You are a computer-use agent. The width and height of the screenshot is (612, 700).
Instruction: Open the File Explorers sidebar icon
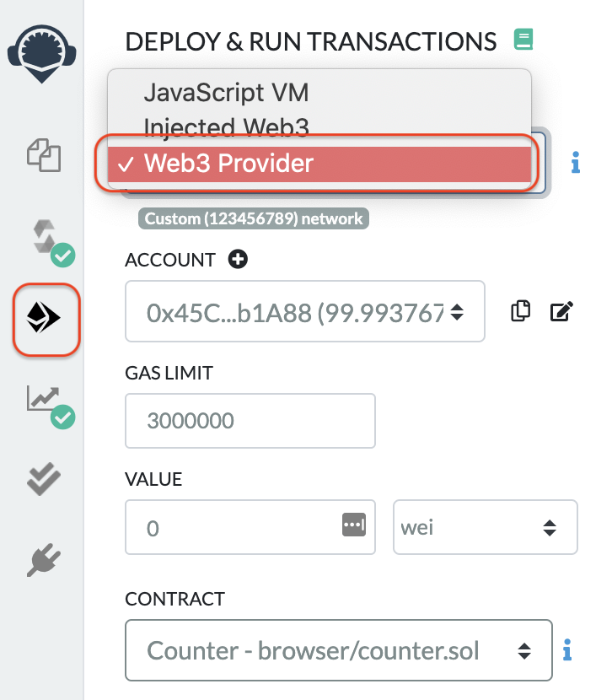click(46, 154)
